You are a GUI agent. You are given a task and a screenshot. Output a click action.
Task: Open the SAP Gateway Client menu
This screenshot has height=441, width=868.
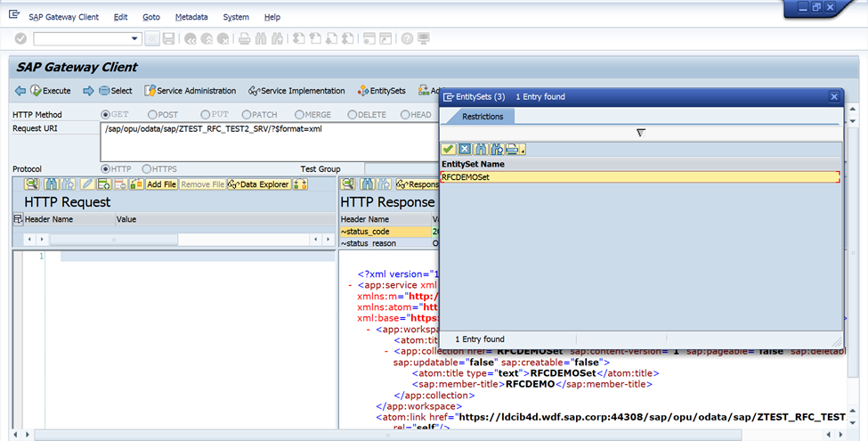pyautogui.click(x=64, y=17)
